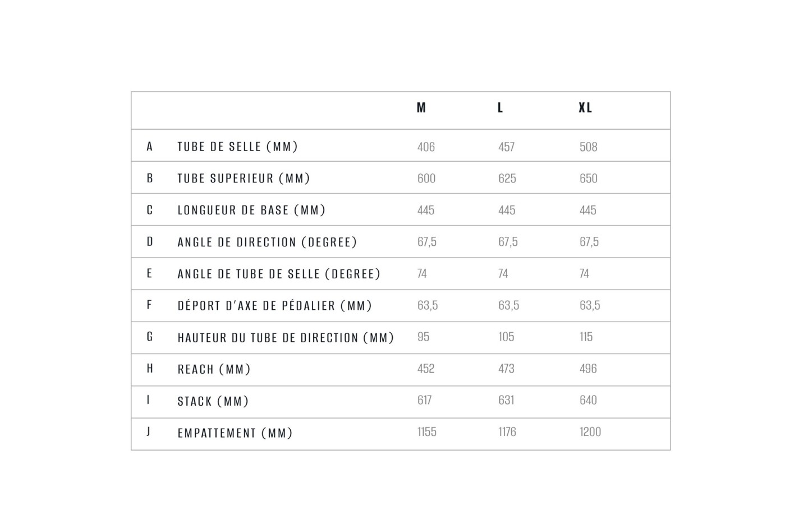The width and height of the screenshot is (808, 532).
Task: Select the 496 reach value for XL
Action: pos(588,369)
